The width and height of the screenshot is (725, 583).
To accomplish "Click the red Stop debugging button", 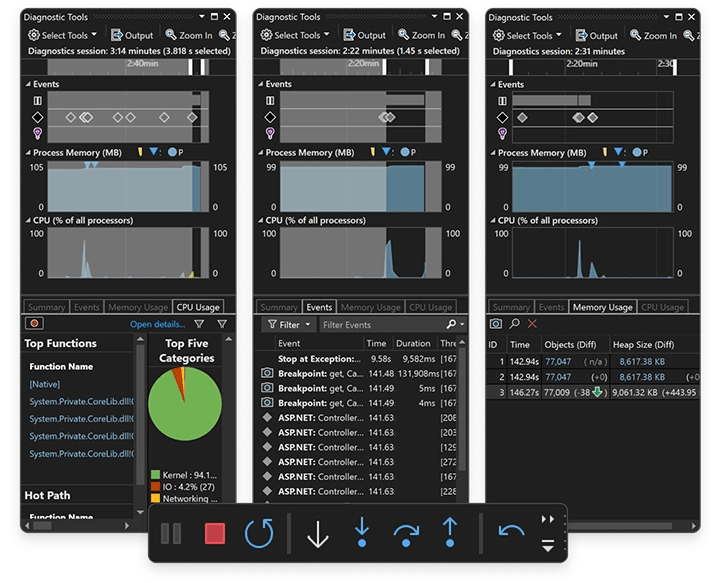I will (x=215, y=534).
